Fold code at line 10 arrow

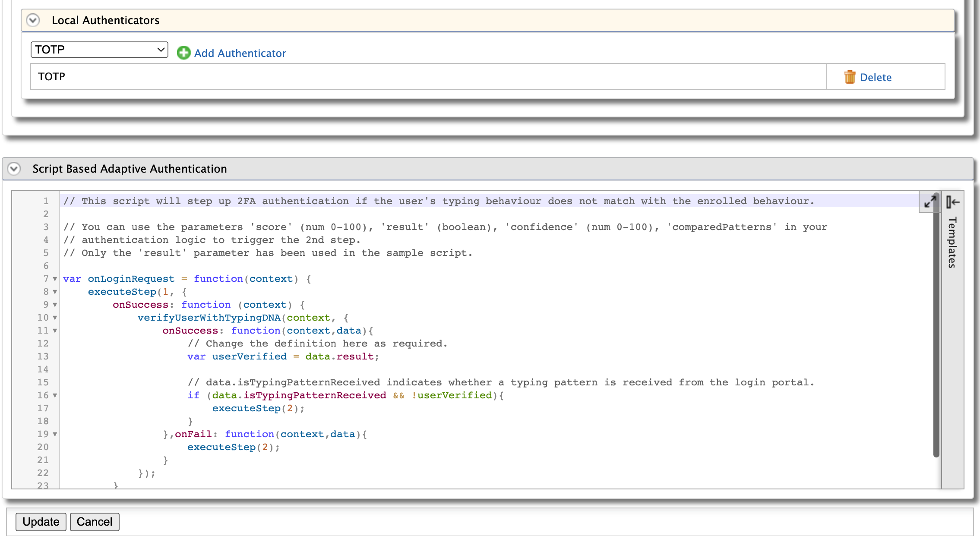pos(55,318)
